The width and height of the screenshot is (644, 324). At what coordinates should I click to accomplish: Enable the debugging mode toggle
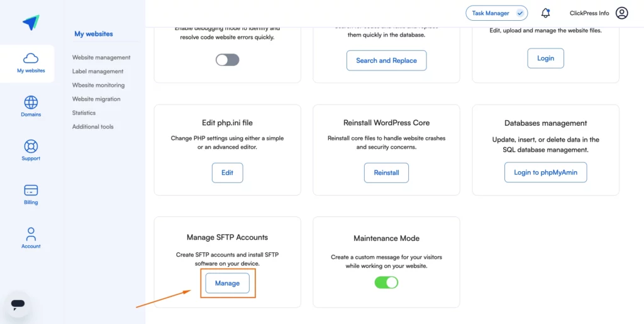click(x=228, y=60)
